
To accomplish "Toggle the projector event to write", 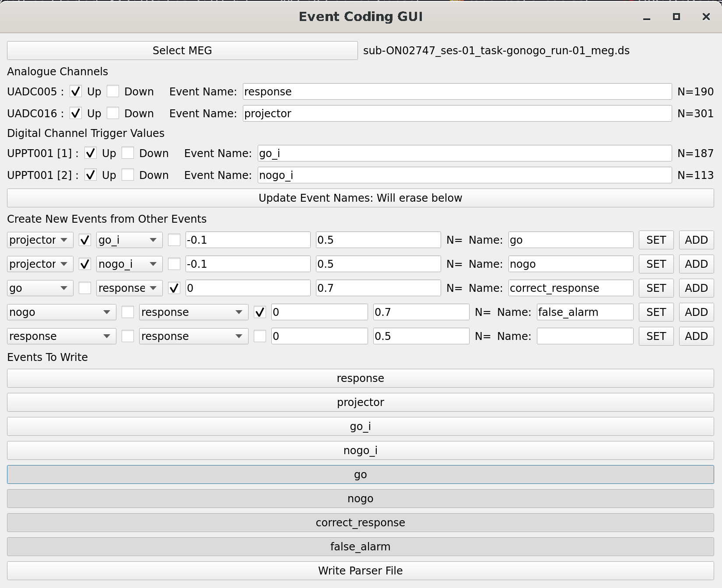I will 360,402.
